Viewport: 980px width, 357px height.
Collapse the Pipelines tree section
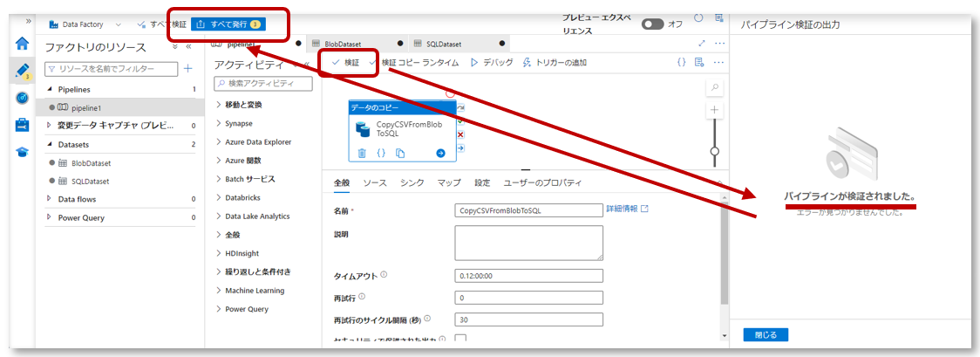[50, 89]
